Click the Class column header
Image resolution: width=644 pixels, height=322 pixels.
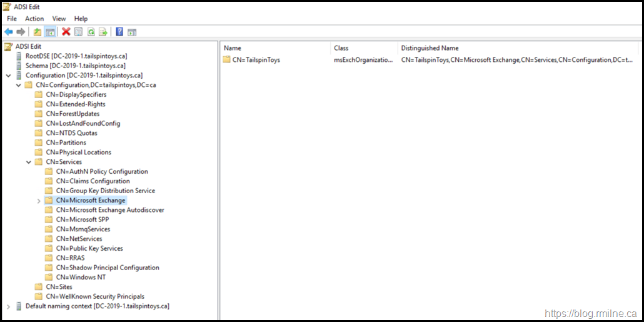pyautogui.click(x=341, y=48)
